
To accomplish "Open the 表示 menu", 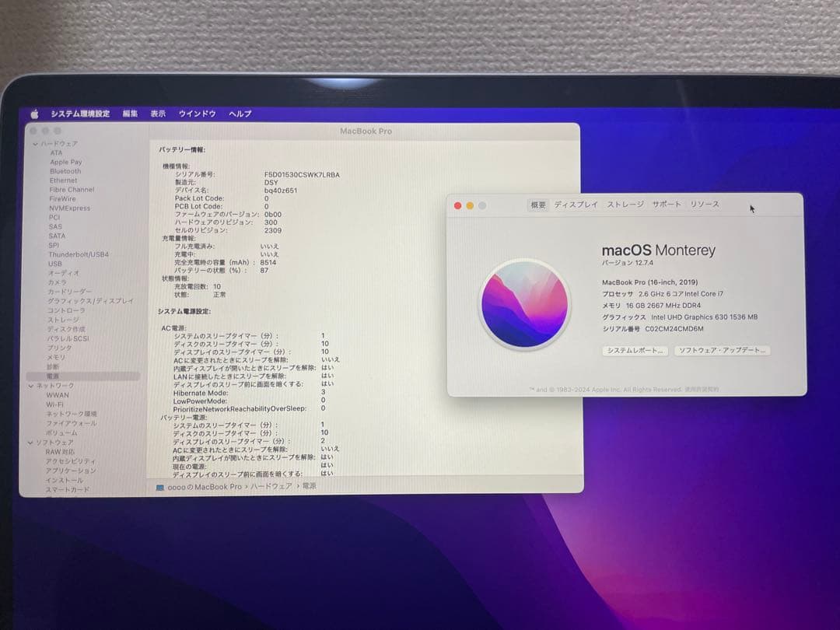I will point(157,114).
